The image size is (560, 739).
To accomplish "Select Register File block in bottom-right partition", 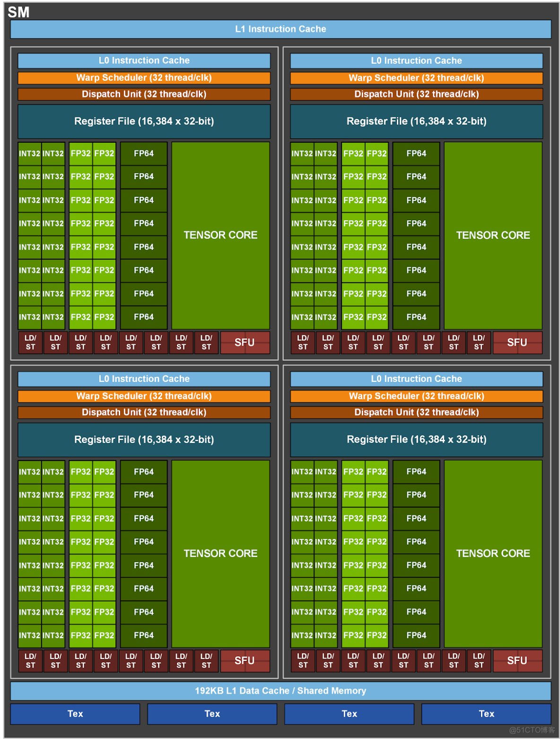I will click(x=417, y=440).
